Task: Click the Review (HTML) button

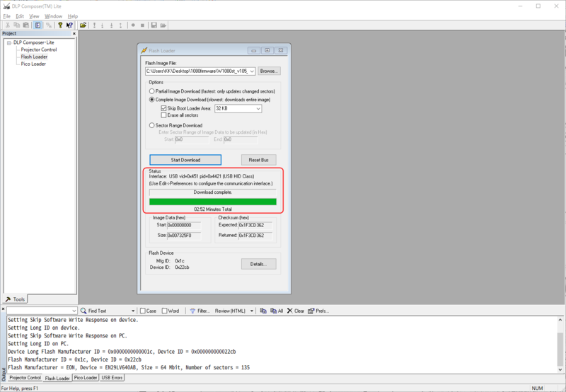Action: tap(230, 311)
